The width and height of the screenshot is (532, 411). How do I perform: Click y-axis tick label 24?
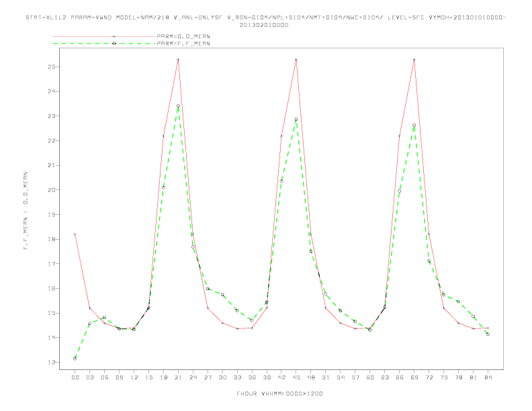click(52, 91)
